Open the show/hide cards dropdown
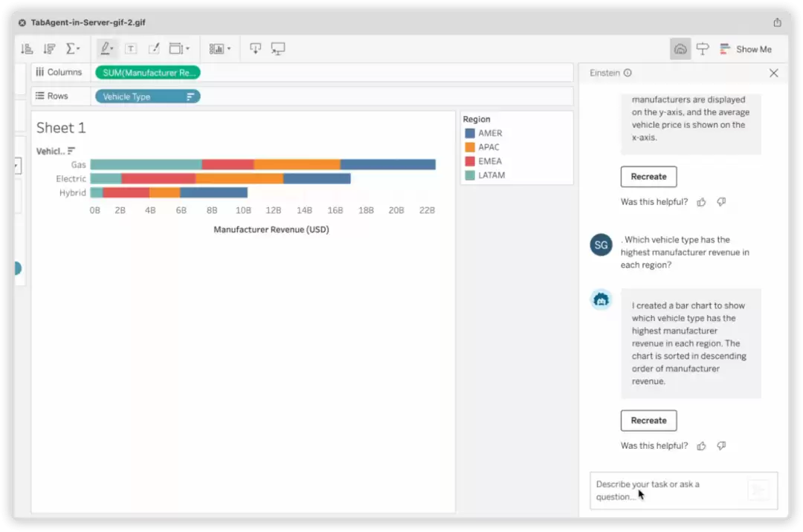The image size is (803, 532). tap(219, 48)
